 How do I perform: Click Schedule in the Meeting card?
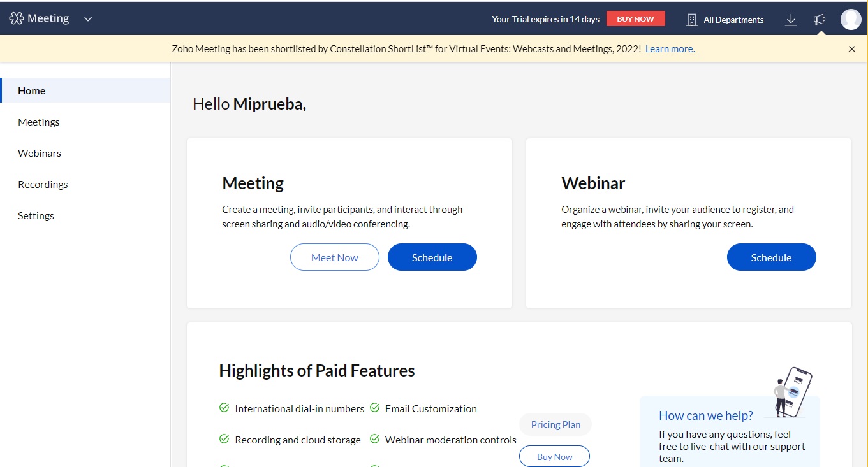pos(432,257)
